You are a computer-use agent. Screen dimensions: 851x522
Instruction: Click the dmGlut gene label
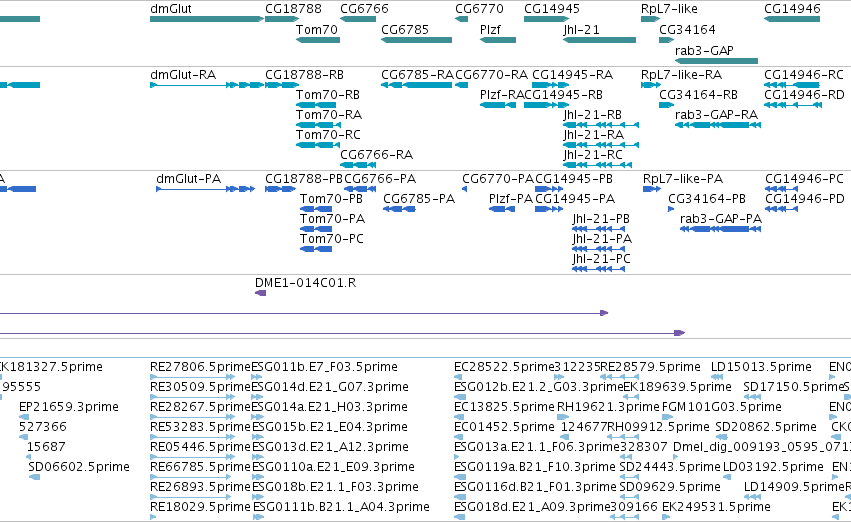170,9
